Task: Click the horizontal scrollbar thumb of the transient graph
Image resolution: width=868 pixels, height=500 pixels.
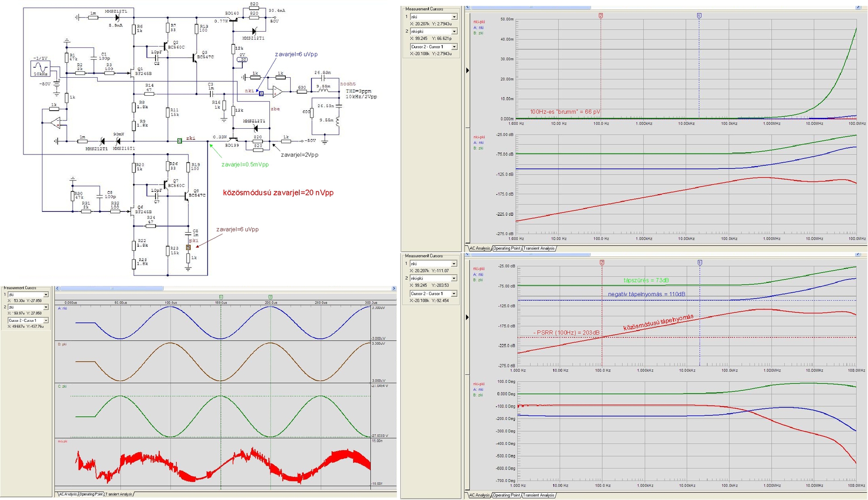Action: [x=112, y=288]
